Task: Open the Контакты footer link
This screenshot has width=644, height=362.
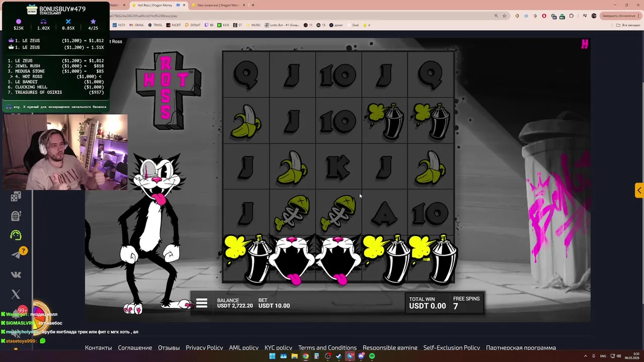Action: 98,347
